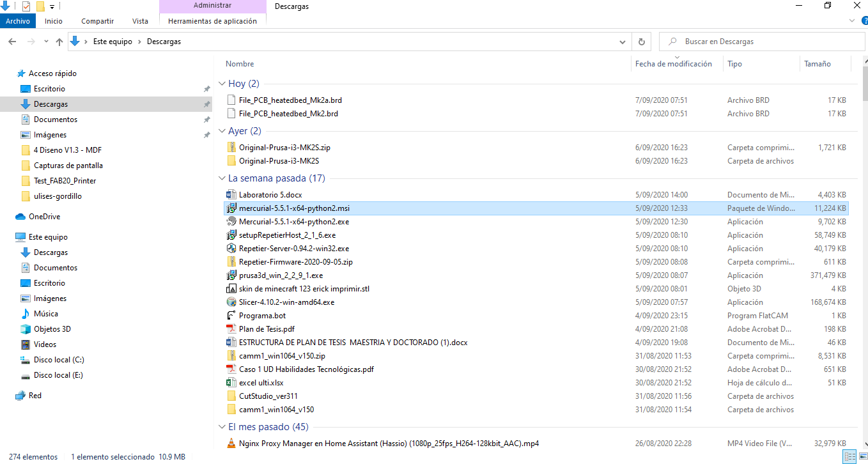The width and height of the screenshot is (868, 464).
Task: Click the Excel icon of excel ulti.xlsx
Action: point(231,383)
